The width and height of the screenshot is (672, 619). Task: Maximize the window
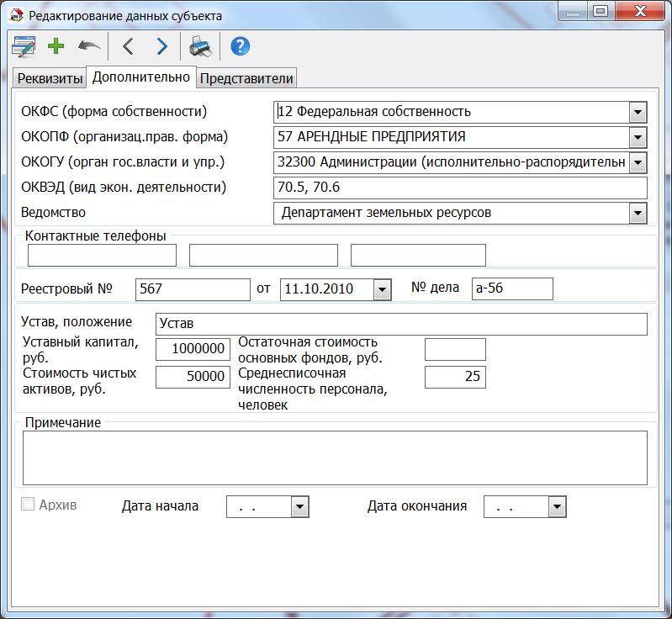point(601,11)
